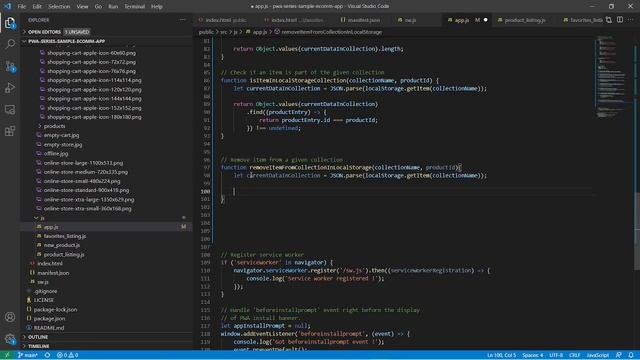
Task: Change the Spaces: 4 indentation setting
Action: [x=532, y=355]
